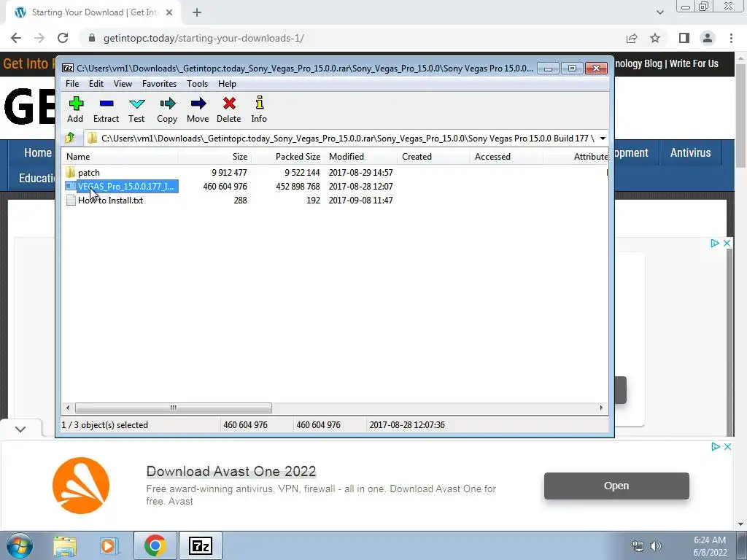Open the Favorites menu in 7-Zip
Image resolution: width=747 pixels, height=560 pixels.
tap(160, 84)
